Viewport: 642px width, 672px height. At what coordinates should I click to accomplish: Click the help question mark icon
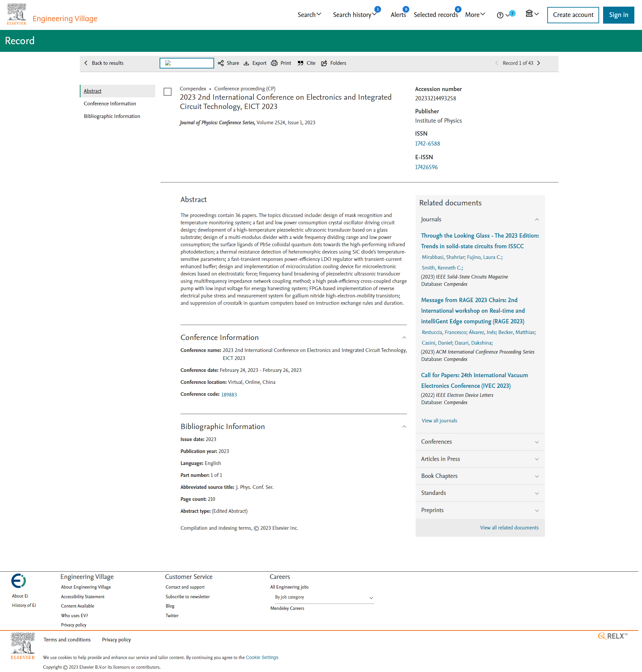[500, 15]
